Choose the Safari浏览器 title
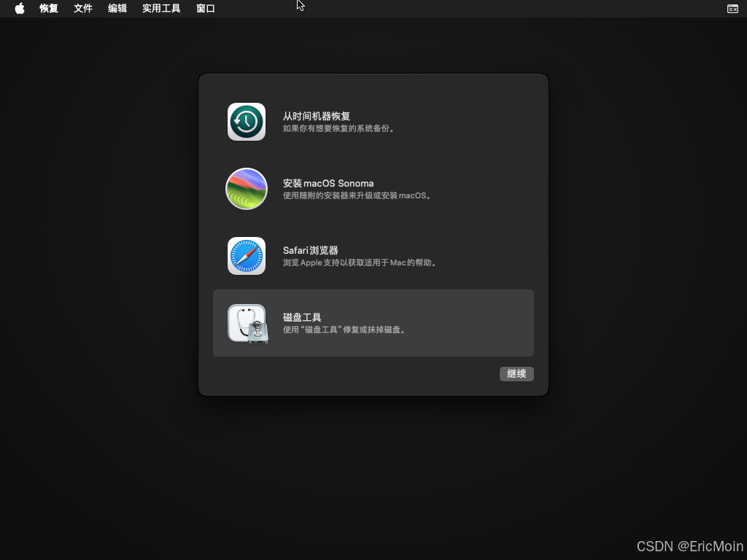 (x=310, y=251)
